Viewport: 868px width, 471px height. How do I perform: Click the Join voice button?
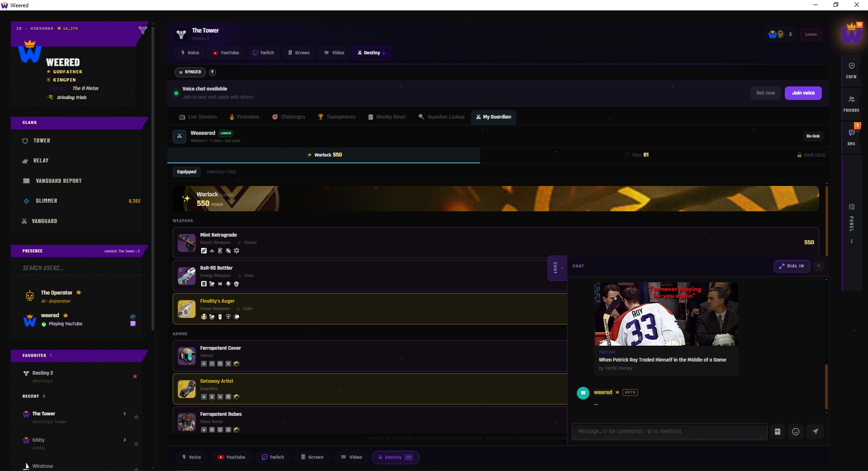(803, 93)
